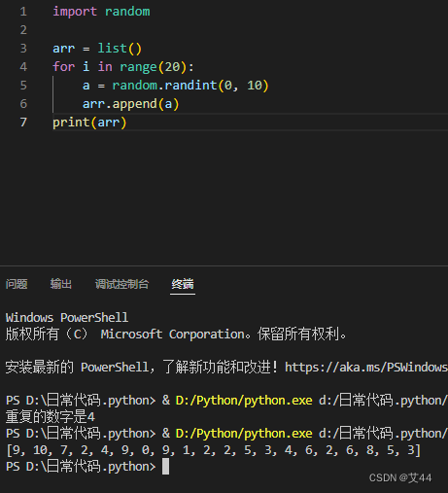Viewport: 448px width, 493px height.
Task: Click the 'arr.append(a)' code line
Action: pos(130,104)
